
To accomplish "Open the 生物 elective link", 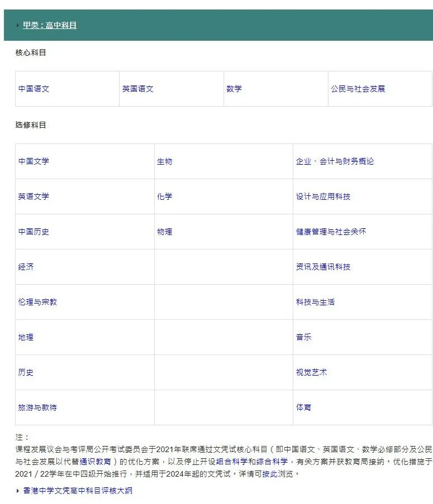I will [x=164, y=161].
